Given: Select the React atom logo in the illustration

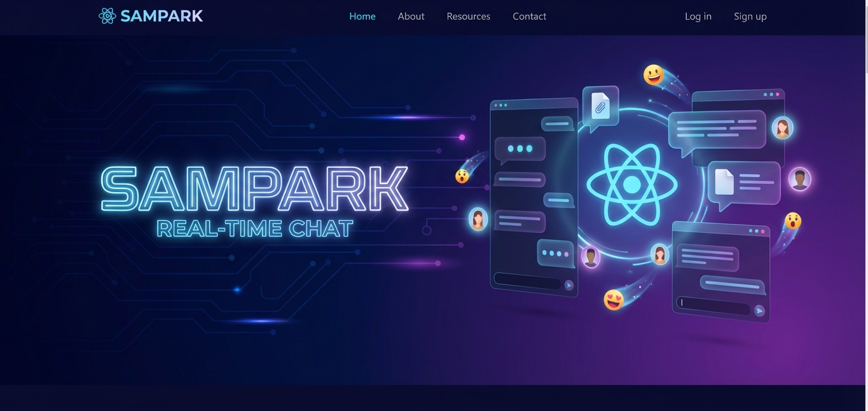Looking at the screenshot, I should click(633, 183).
